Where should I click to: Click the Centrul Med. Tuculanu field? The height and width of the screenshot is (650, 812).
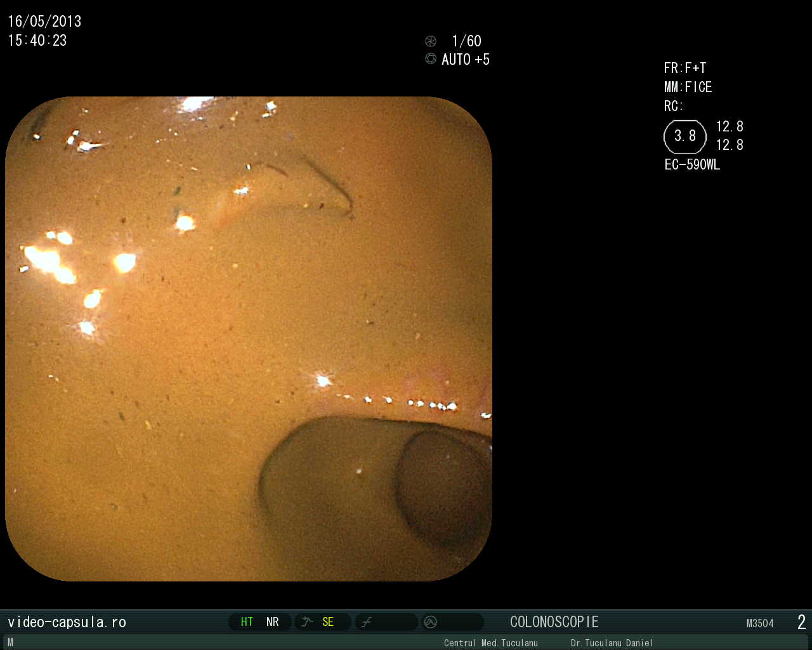tap(490, 643)
